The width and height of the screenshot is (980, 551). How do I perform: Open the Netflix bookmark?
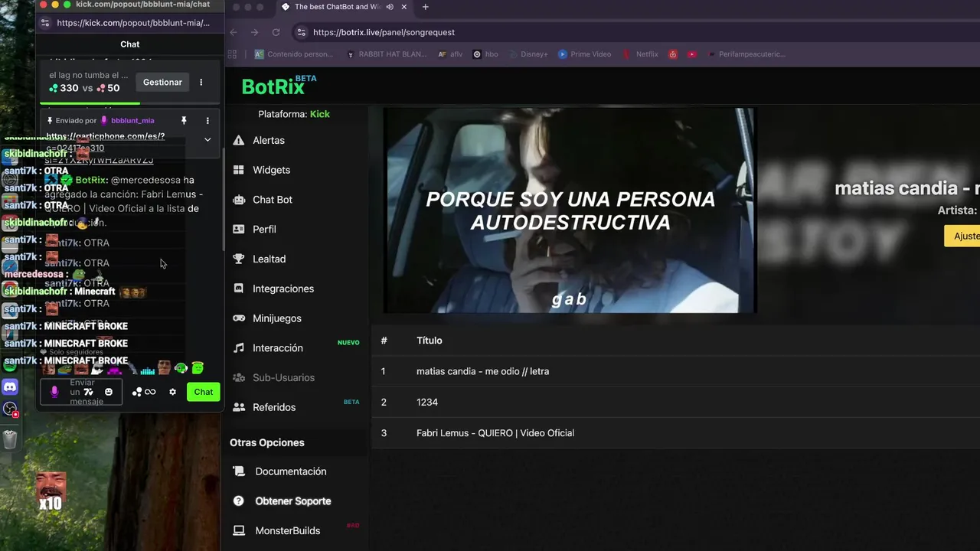click(x=640, y=54)
